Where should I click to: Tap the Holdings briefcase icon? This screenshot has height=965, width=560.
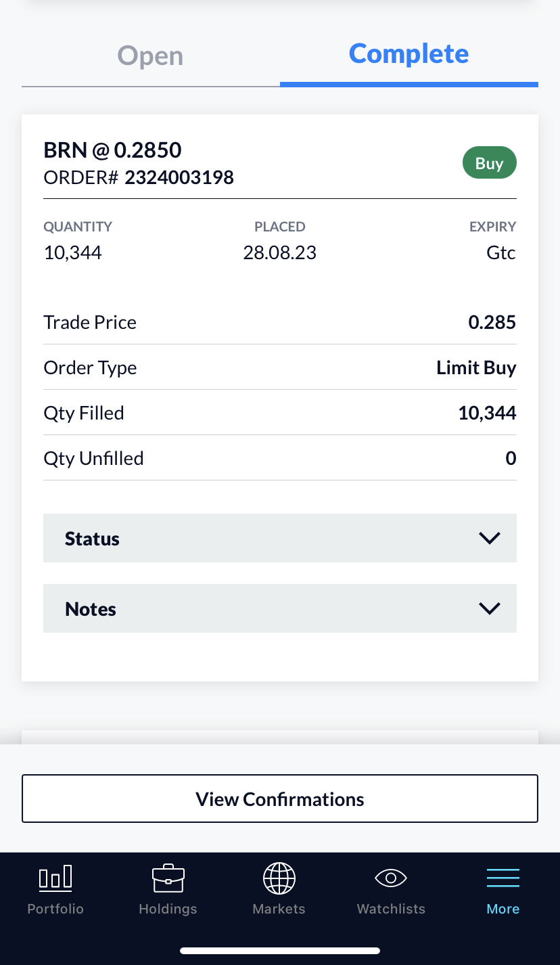click(168, 878)
